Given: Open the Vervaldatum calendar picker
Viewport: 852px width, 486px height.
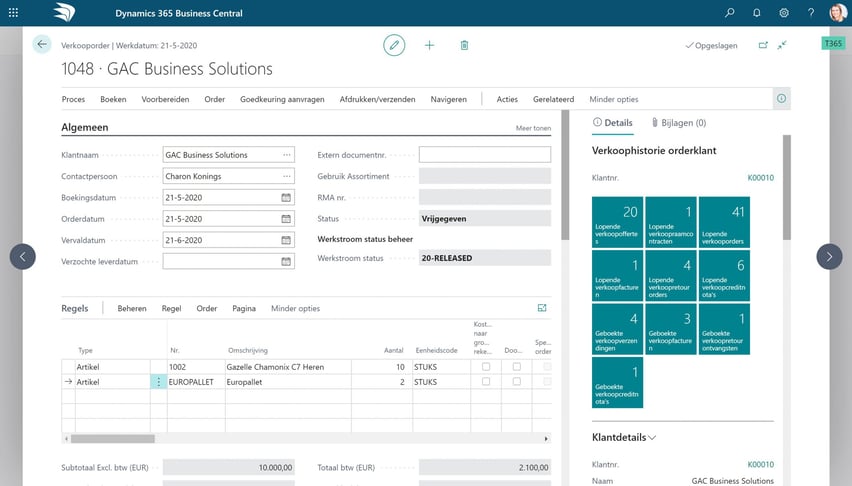Looking at the screenshot, I should (x=286, y=240).
